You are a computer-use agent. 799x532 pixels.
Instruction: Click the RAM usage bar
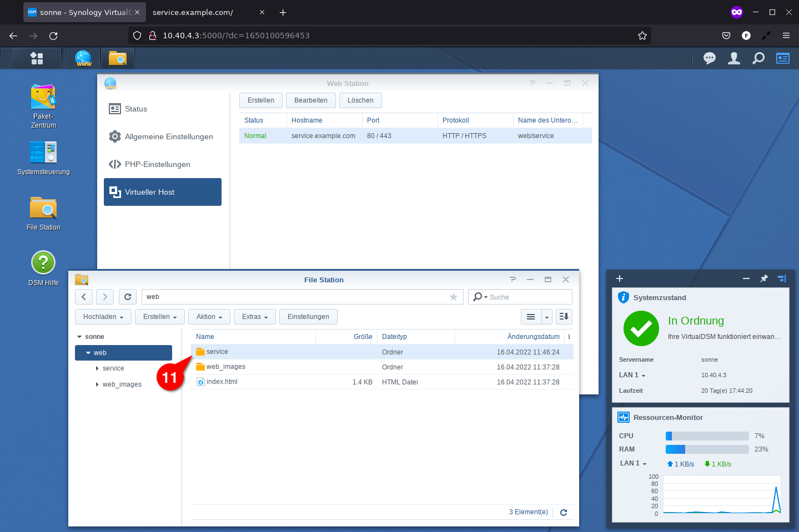pyautogui.click(x=707, y=449)
